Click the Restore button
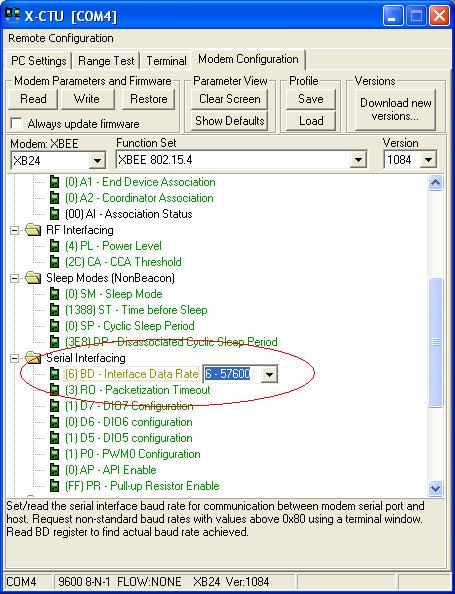This screenshot has width=455, height=594. click(149, 99)
